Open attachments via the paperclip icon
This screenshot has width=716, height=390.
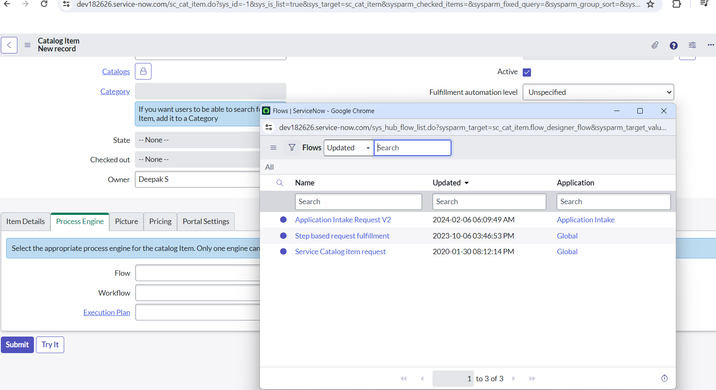point(655,45)
